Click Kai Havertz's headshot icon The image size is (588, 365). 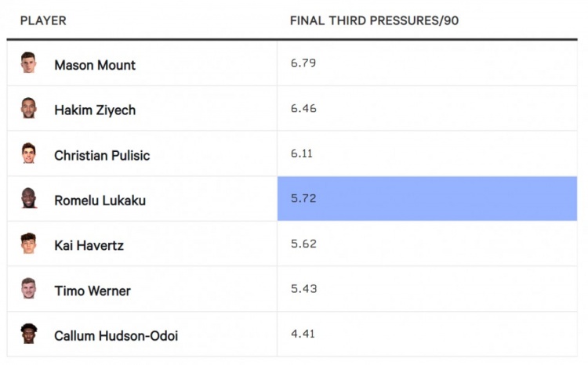(28, 244)
